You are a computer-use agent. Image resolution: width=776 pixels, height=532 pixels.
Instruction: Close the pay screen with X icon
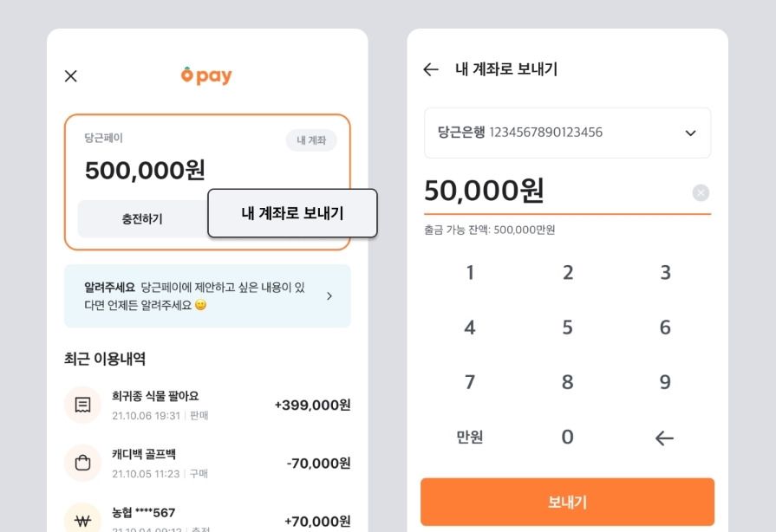71,76
